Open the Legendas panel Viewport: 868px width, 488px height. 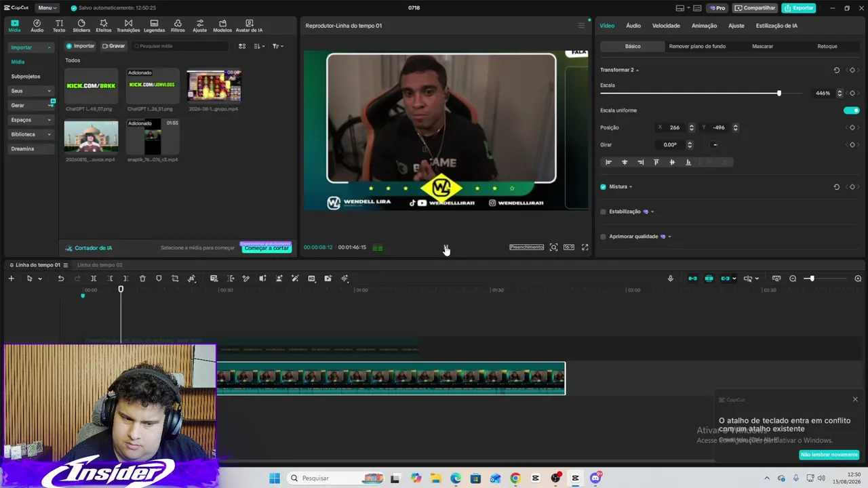pos(154,26)
